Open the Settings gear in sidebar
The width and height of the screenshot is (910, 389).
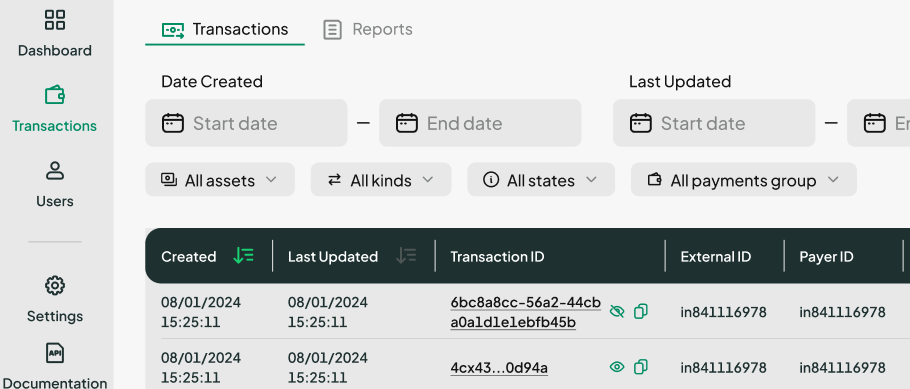[x=55, y=286]
